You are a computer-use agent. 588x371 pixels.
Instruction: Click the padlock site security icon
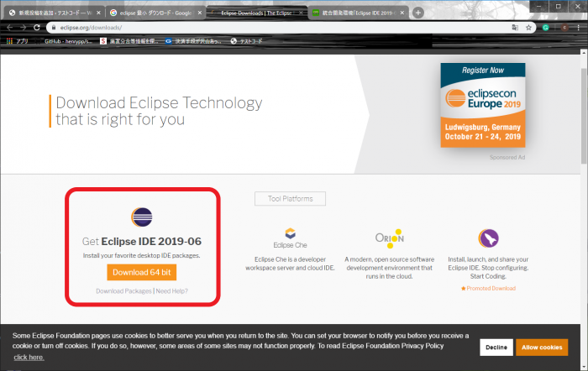point(54,28)
